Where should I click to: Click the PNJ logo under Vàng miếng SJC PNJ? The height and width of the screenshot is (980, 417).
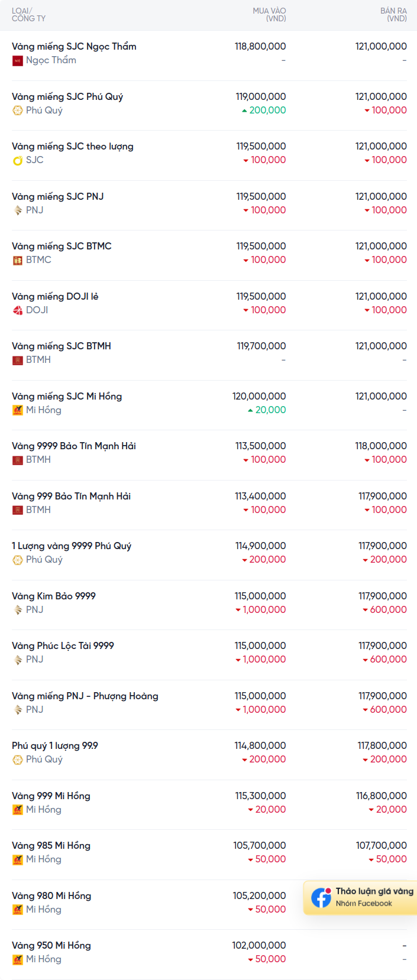point(18,210)
